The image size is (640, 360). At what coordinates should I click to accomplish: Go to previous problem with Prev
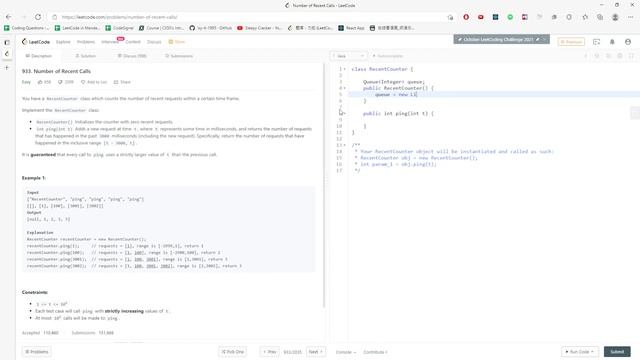(270, 352)
